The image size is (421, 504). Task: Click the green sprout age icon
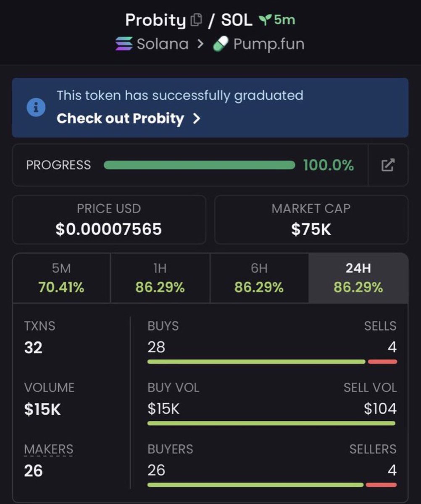click(264, 20)
